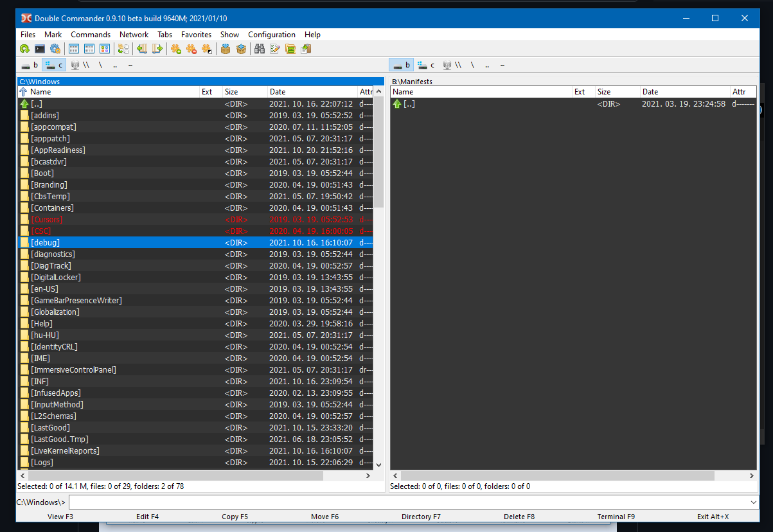Sort left panel by Name column

(x=109, y=92)
